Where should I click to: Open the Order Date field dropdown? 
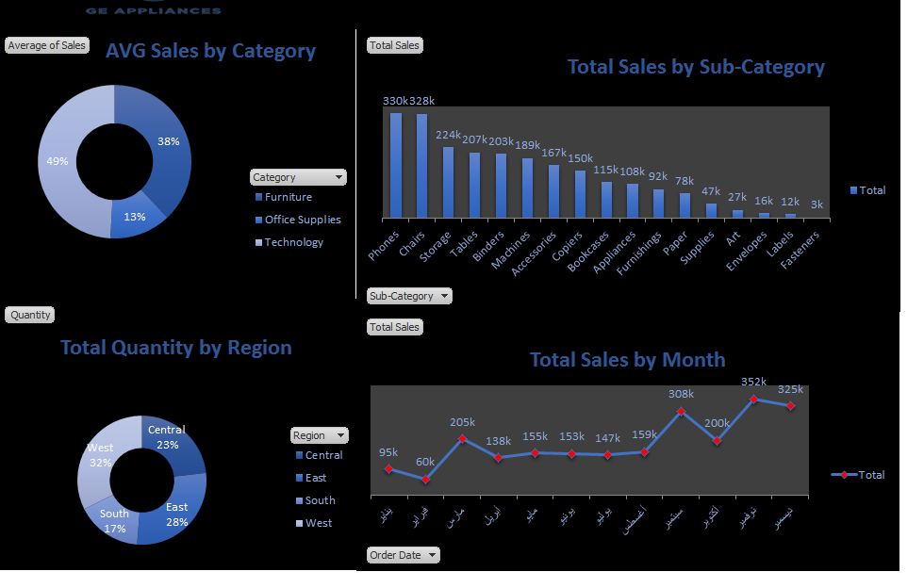[x=433, y=555]
